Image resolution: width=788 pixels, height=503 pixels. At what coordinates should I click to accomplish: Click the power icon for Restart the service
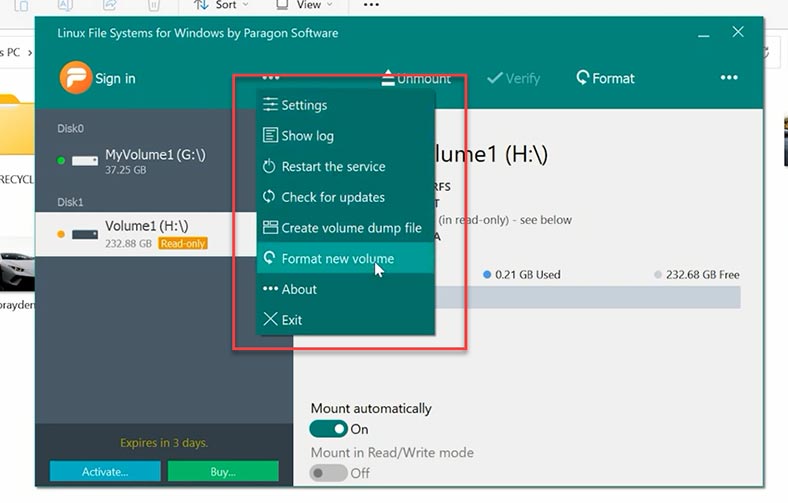click(269, 166)
